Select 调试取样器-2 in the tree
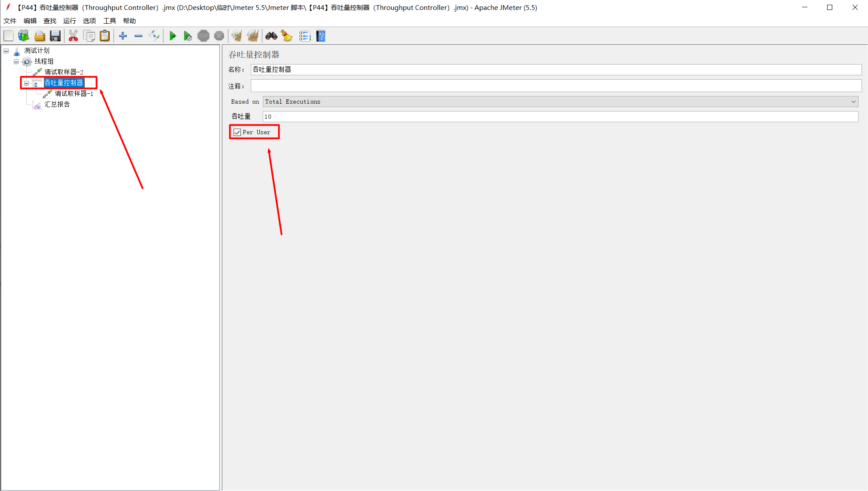 64,72
